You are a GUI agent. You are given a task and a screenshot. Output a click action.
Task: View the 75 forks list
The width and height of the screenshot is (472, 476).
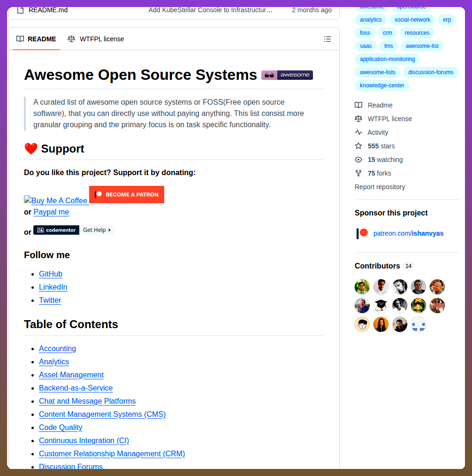point(373,173)
